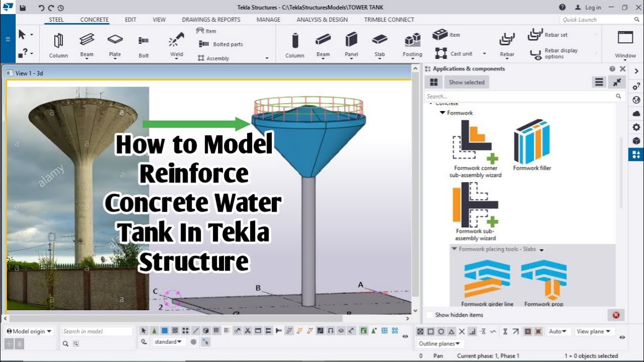The width and height of the screenshot is (644, 362).
Task: Select the steel Beam tool
Action: 87,45
